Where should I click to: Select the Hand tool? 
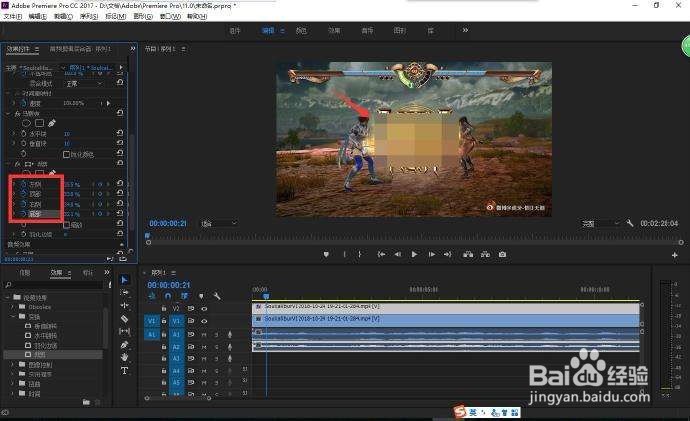pos(124,357)
